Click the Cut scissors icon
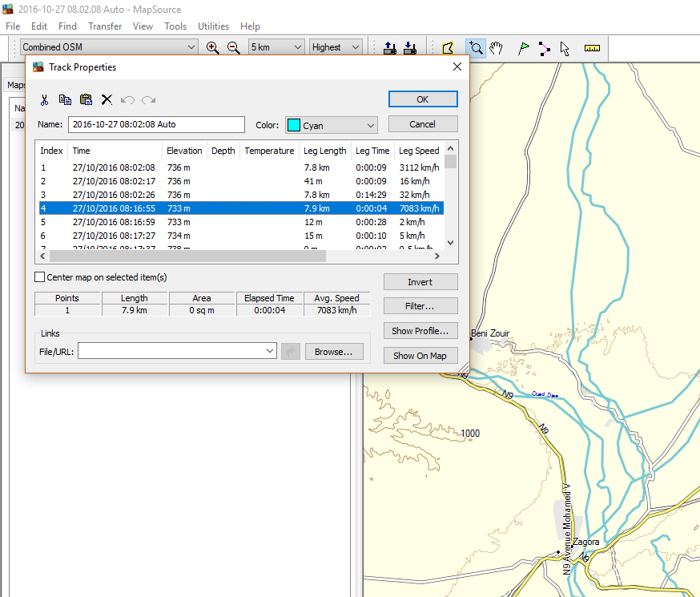Viewport: 700px width, 597px height. coord(44,99)
